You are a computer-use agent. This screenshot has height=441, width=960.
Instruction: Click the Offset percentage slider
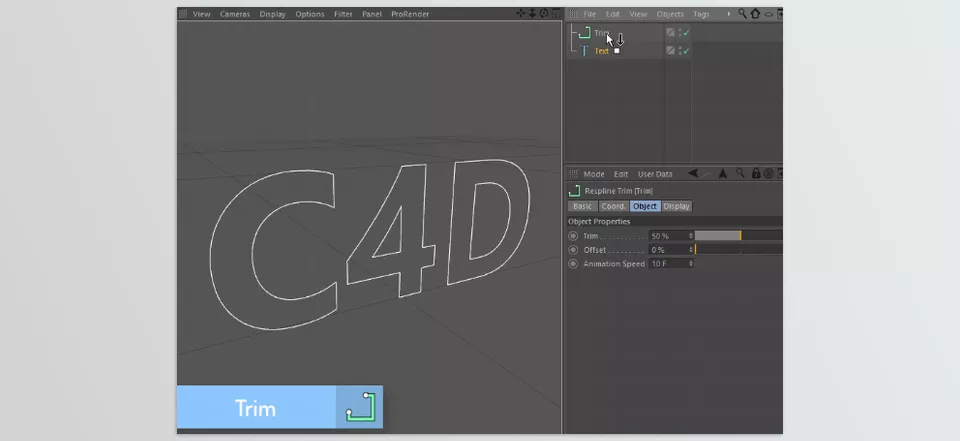pos(738,250)
